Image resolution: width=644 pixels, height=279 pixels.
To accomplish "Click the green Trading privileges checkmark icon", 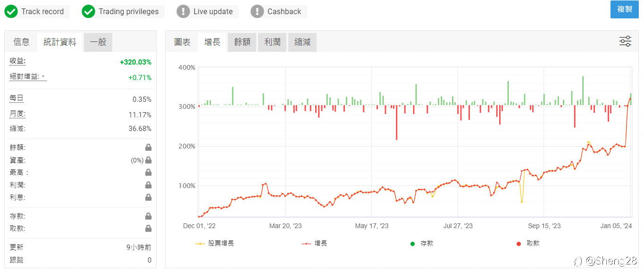I will (x=88, y=12).
